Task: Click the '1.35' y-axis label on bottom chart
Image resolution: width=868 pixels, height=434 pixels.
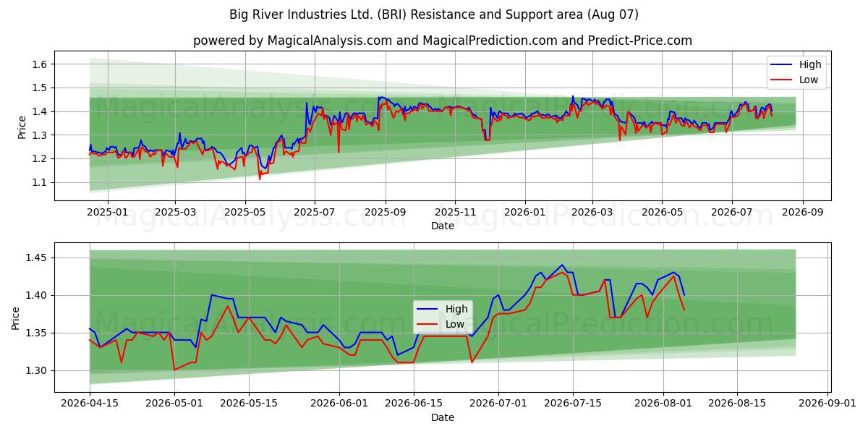Action: pos(38,333)
